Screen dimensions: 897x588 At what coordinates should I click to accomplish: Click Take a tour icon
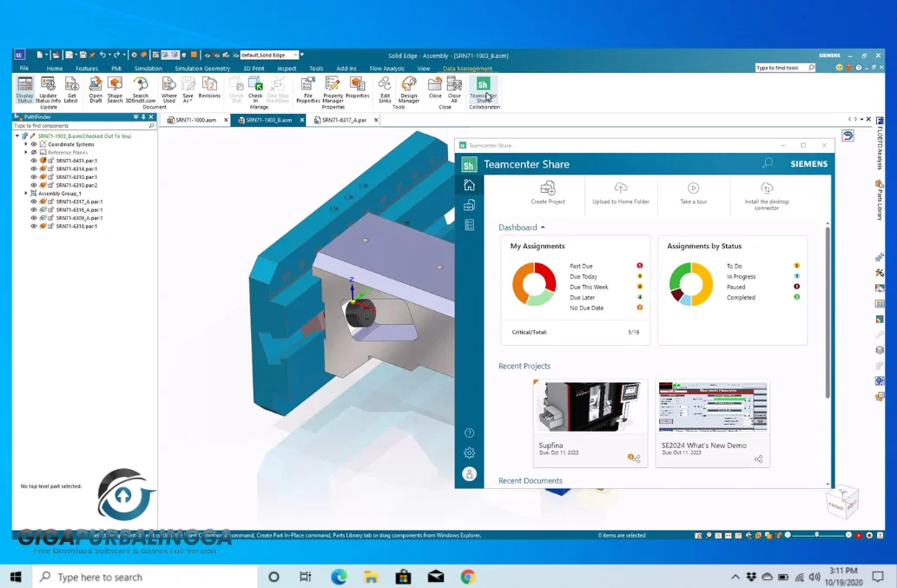tap(693, 193)
